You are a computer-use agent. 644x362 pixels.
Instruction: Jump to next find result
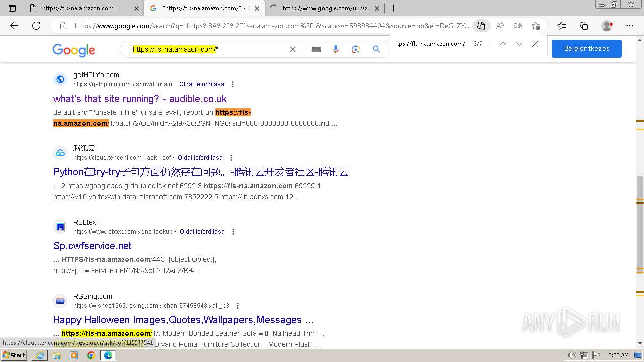coord(519,44)
